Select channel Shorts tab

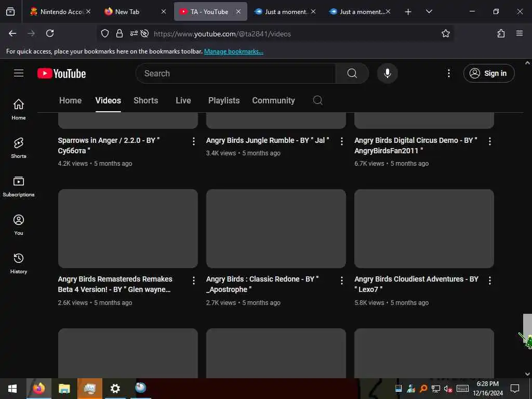coord(146,100)
